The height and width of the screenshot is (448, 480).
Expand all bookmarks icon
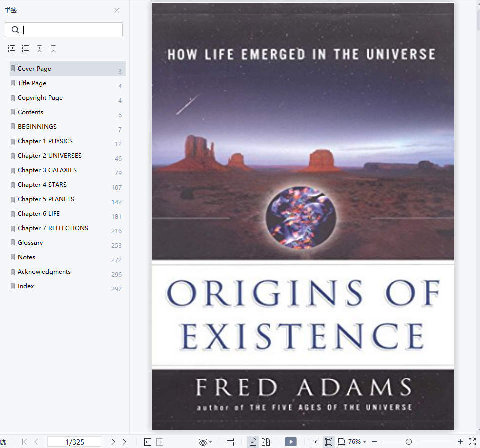tap(12, 49)
